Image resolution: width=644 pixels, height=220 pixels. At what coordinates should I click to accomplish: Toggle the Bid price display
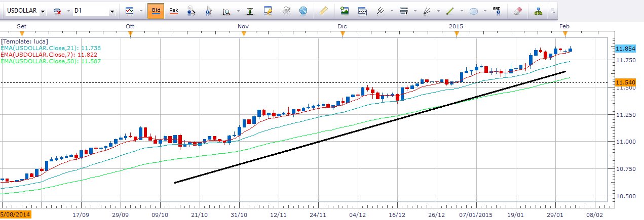tap(156, 10)
